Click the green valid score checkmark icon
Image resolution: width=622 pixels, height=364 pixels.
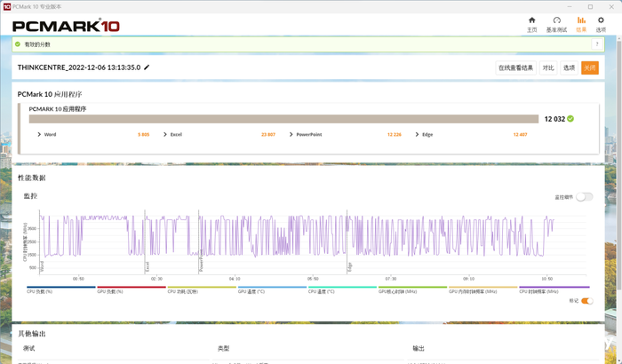click(x=17, y=44)
